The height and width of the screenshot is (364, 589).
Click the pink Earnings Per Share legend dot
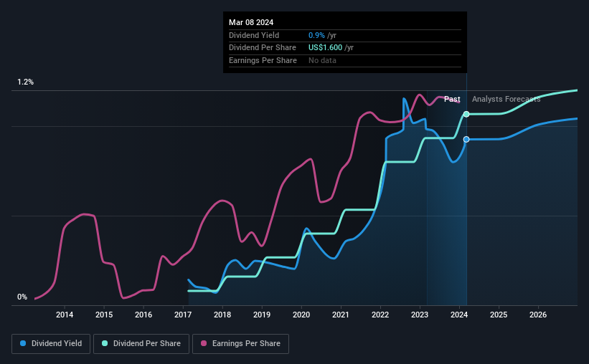pyautogui.click(x=204, y=343)
